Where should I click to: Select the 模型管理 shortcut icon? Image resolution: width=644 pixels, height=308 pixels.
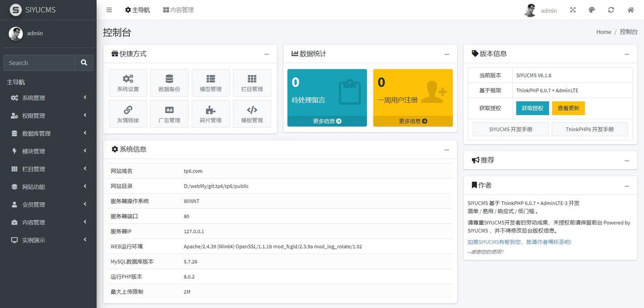coord(210,82)
